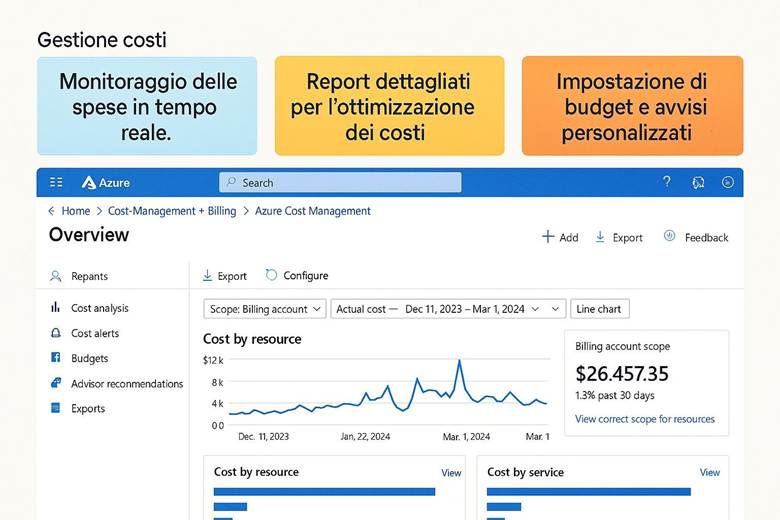
Task: Open Repants in the sidebar
Action: click(x=89, y=276)
